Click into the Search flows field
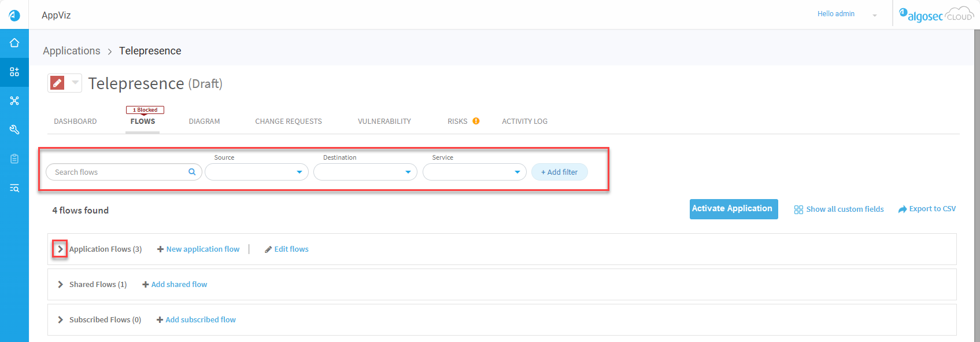This screenshot has width=980, height=342. point(119,172)
